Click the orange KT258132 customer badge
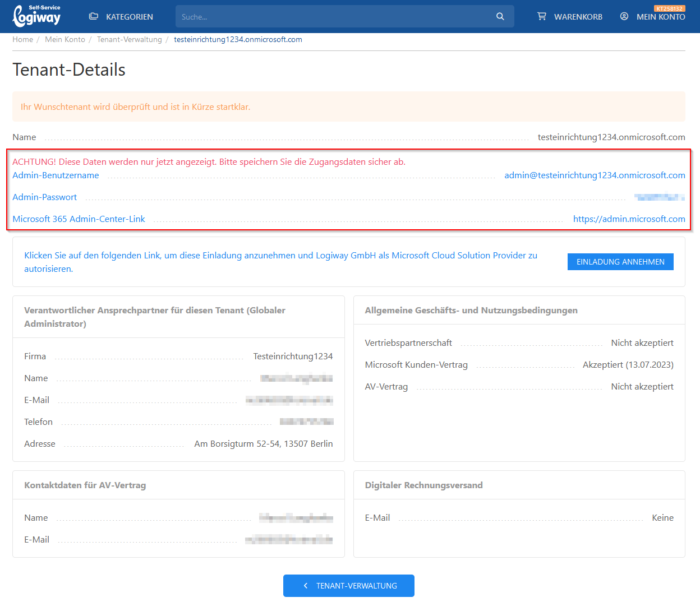The image size is (700, 602). click(669, 8)
